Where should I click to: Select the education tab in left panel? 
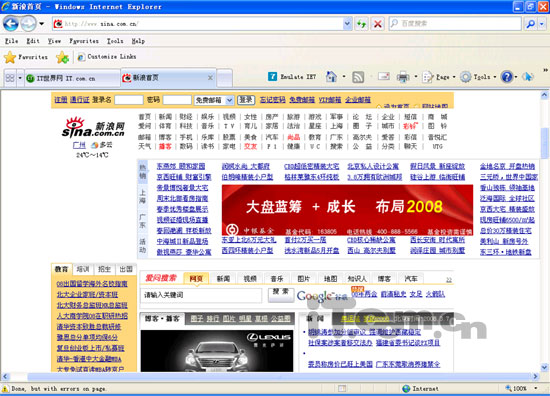61,269
